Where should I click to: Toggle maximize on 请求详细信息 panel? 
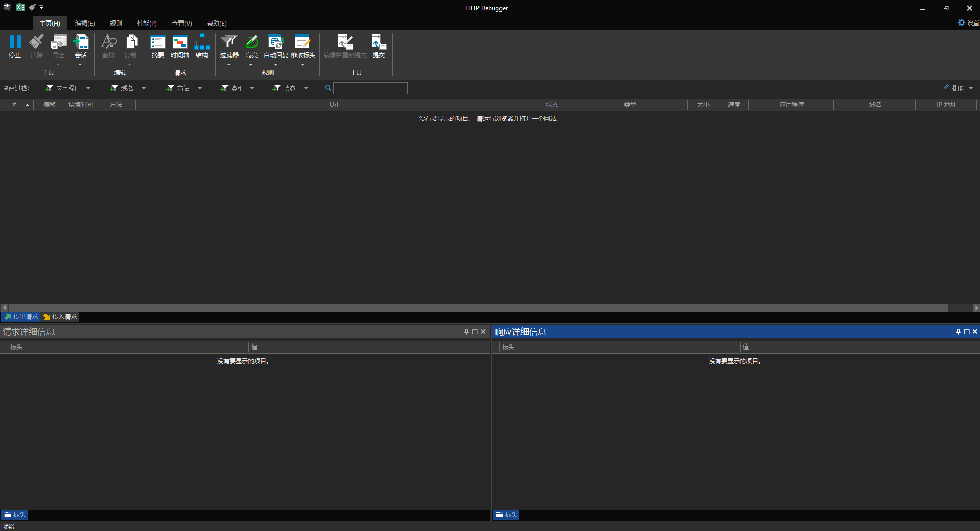(x=474, y=332)
